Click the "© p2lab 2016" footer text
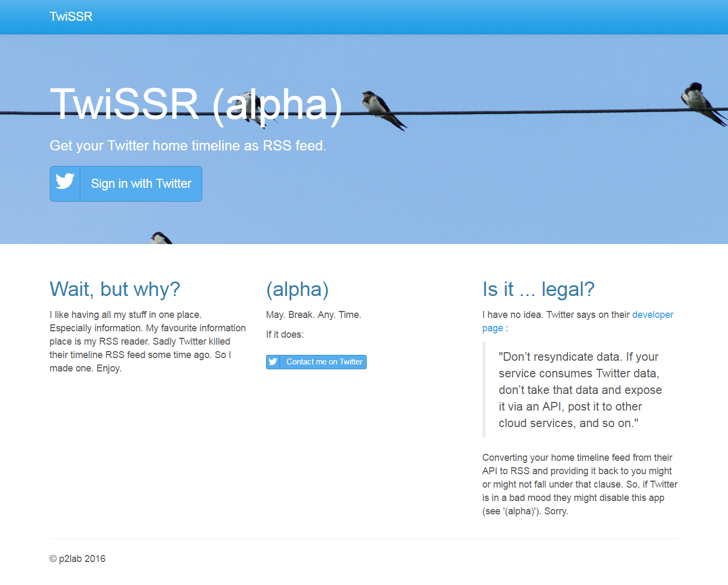The width and height of the screenshot is (728, 585). (x=78, y=559)
